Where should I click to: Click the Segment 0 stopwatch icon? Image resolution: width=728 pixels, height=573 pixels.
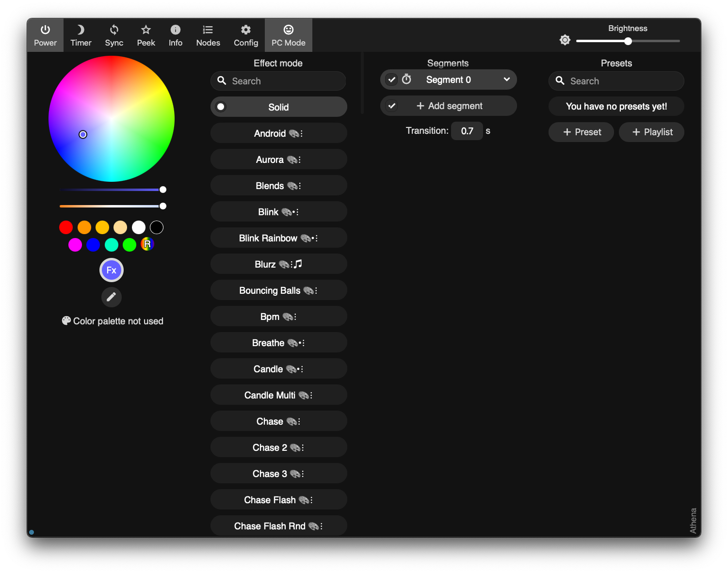point(406,80)
